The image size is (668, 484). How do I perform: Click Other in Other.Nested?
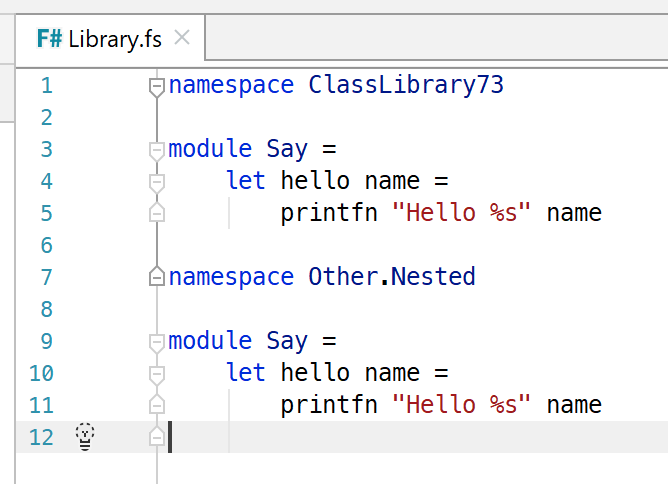[x=343, y=277]
